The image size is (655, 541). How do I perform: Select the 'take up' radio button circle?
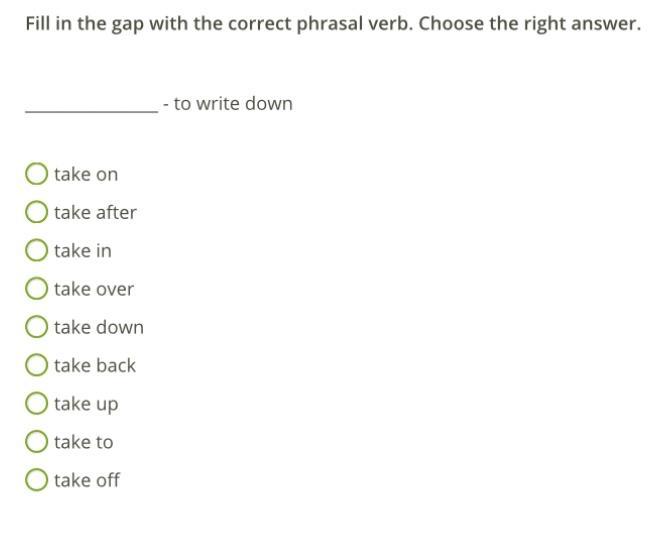pos(36,404)
